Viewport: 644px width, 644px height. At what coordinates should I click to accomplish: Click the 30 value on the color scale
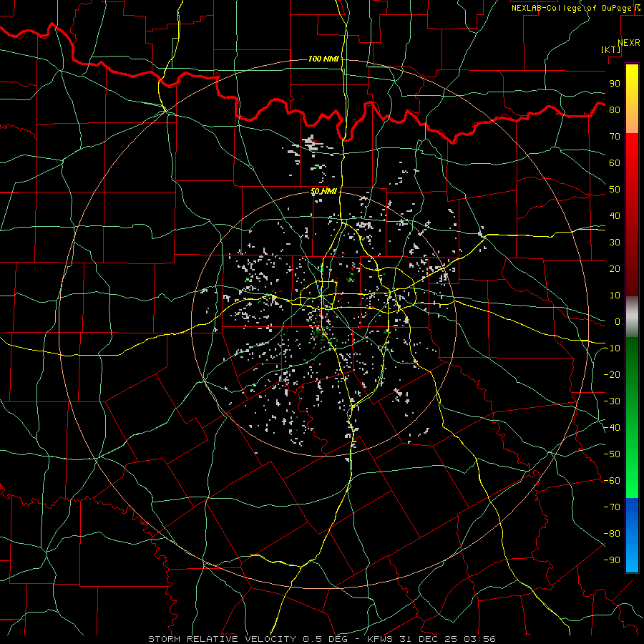[x=615, y=243]
